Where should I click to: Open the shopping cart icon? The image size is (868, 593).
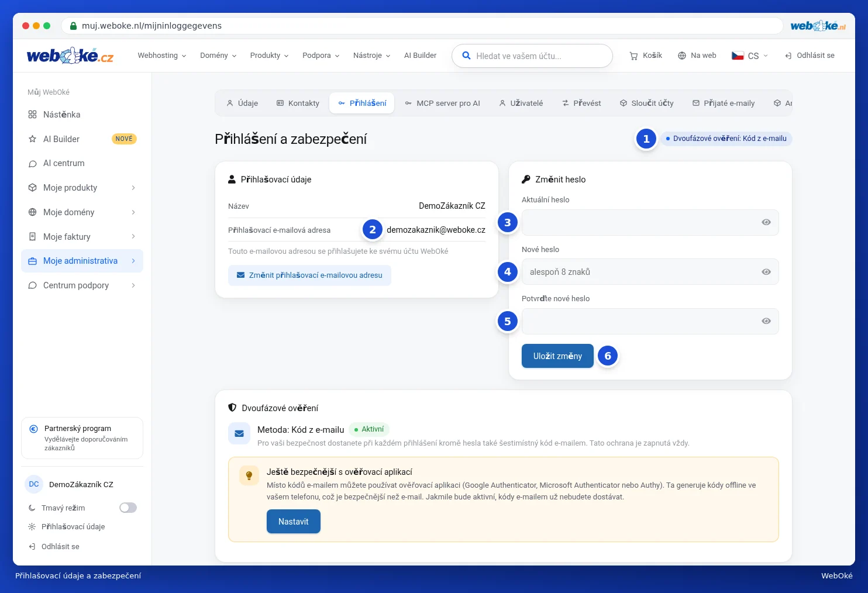pyautogui.click(x=633, y=56)
